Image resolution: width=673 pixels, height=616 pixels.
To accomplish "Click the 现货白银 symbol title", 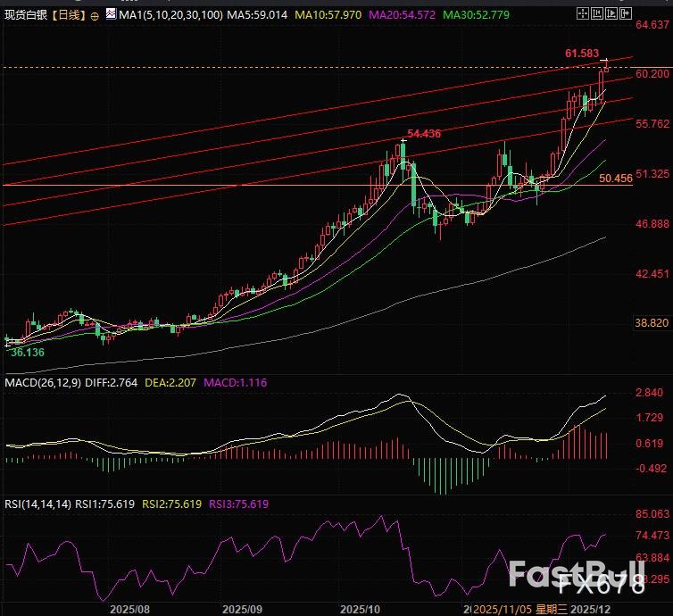I will point(24,15).
